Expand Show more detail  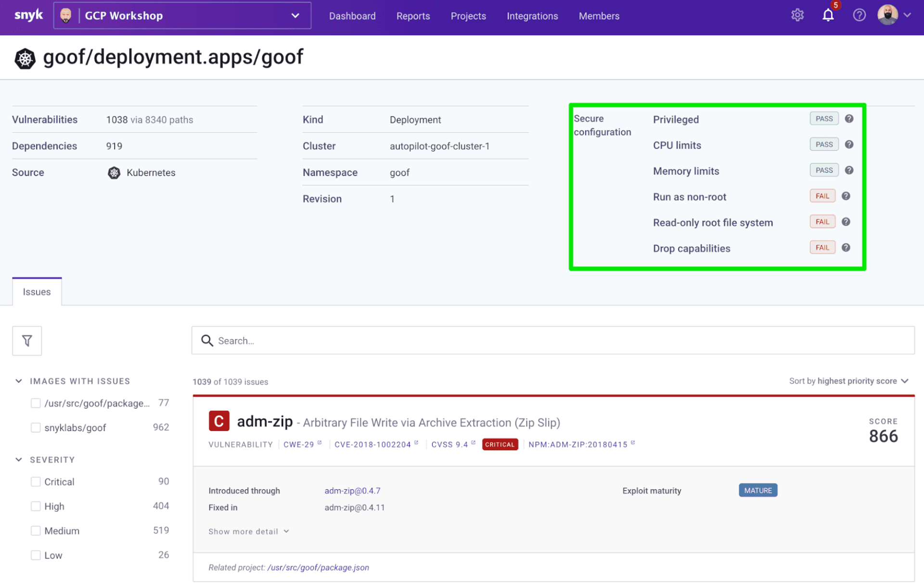tap(248, 532)
